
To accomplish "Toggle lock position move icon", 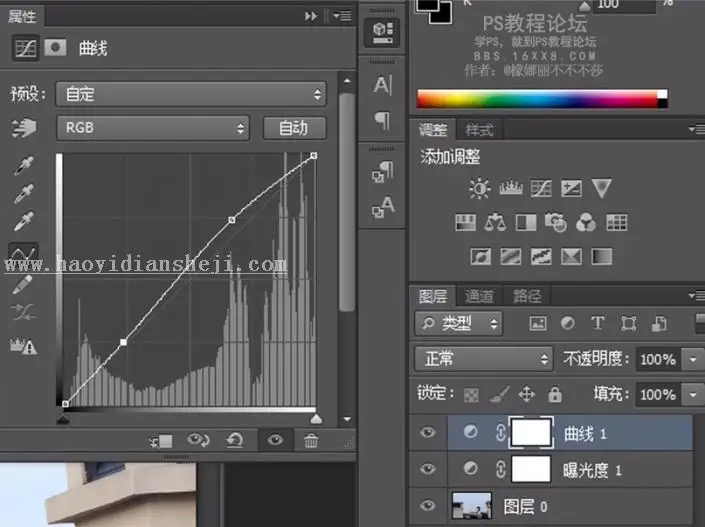I will click(x=527, y=394).
